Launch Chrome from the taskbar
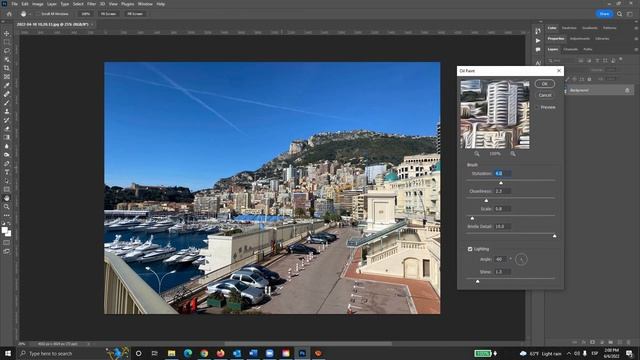The height and width of the screenshot is (360, 640). [204, 353]
